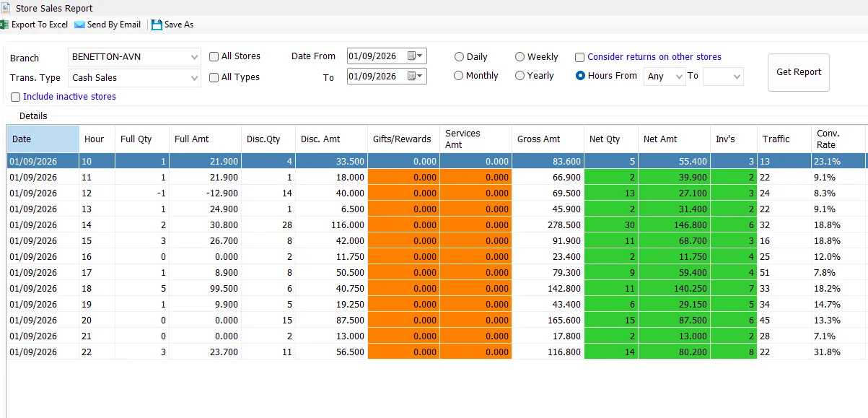Click the Full Qty column header
Image resolution: width=868 pixels, height=418 pixels.
[142, 139]
